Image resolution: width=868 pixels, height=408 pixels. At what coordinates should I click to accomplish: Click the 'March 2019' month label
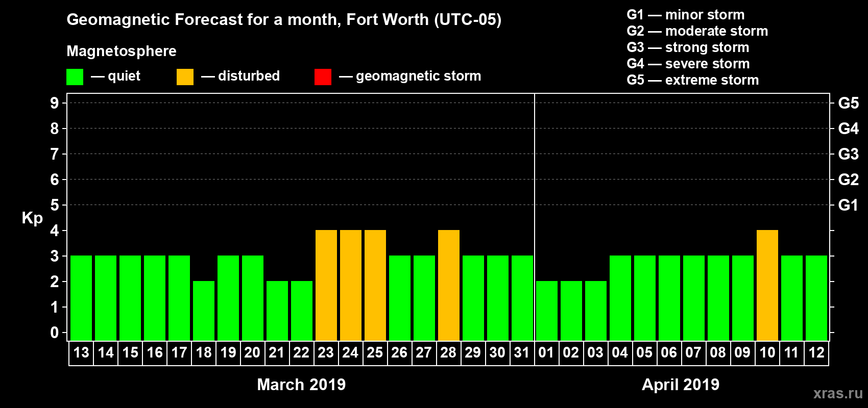(x=301, y=385)
